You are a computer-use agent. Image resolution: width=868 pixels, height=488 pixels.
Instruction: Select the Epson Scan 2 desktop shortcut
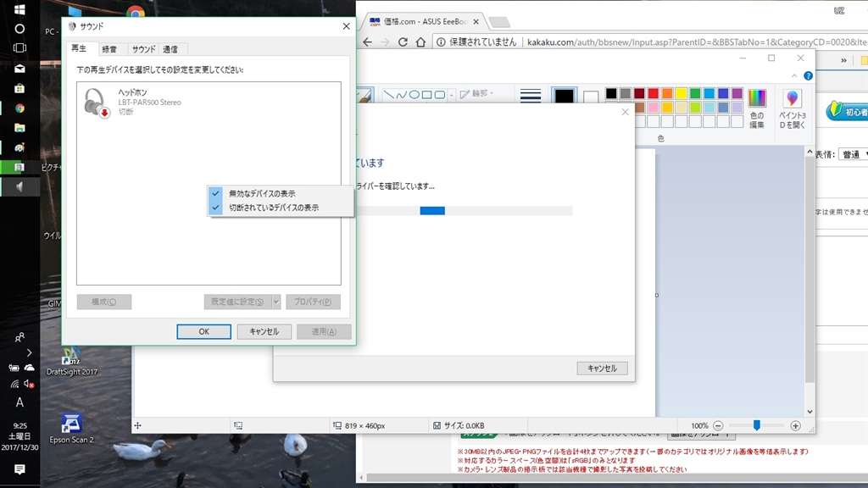(x=71, y=429)
